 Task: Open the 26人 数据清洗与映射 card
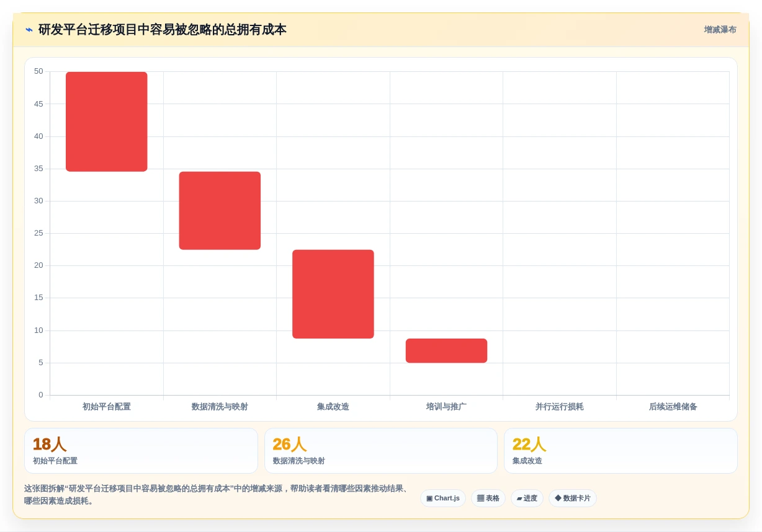(381, 451)
